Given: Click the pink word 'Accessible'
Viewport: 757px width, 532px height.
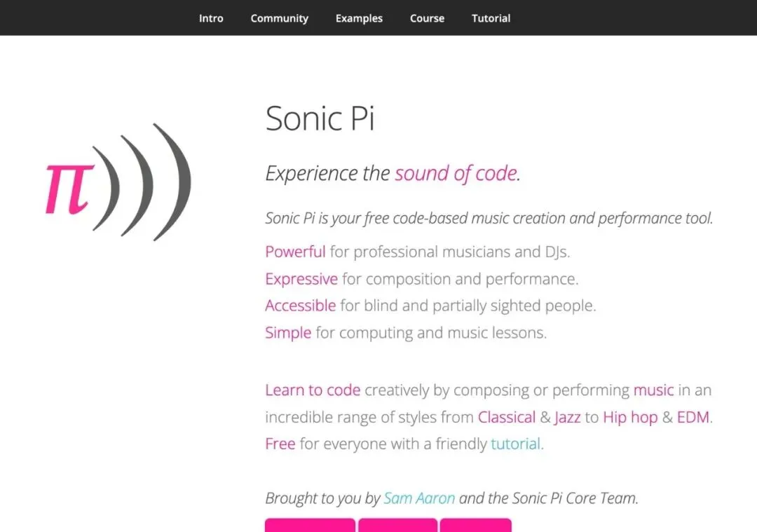Looking at the screenshot, I should tap(300, 306).
